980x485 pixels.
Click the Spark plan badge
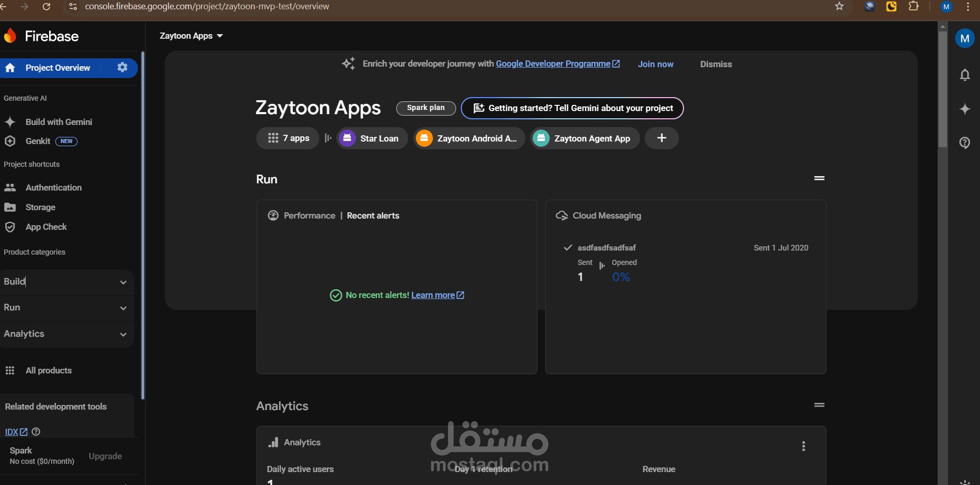tap(426, 108)
